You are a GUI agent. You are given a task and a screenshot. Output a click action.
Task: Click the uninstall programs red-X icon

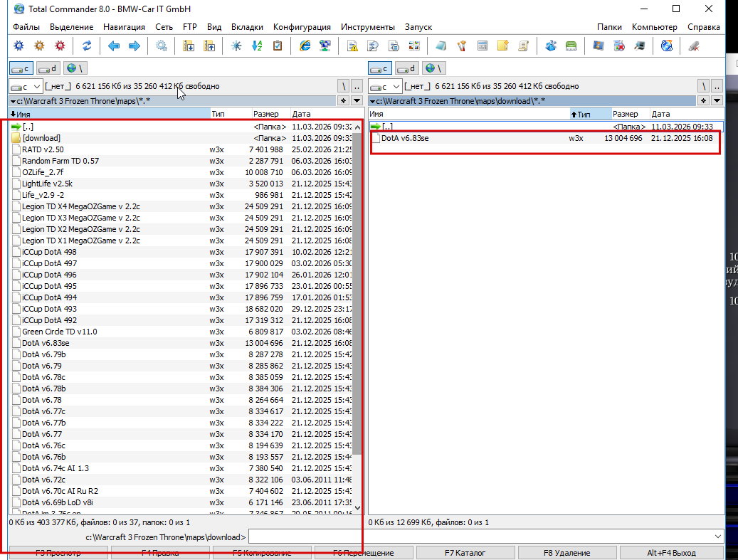tap(619, 46)
